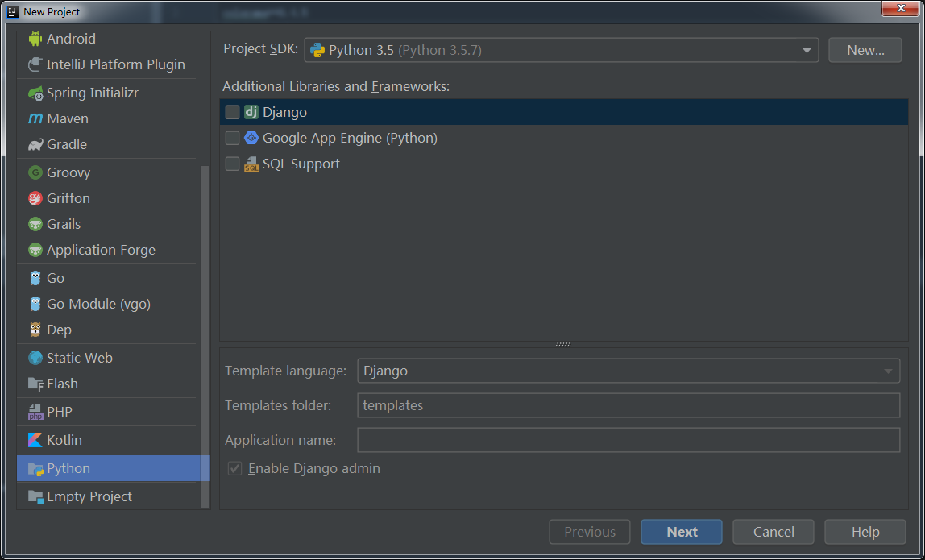The image size is (925, 560).
Task: Click the panel splitter handle dots
Action: click(563, 344)
